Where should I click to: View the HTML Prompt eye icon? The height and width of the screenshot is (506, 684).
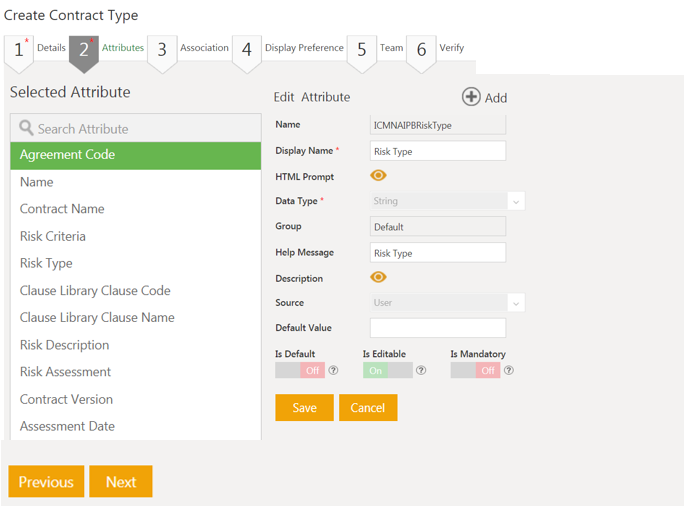coord(378,175)
